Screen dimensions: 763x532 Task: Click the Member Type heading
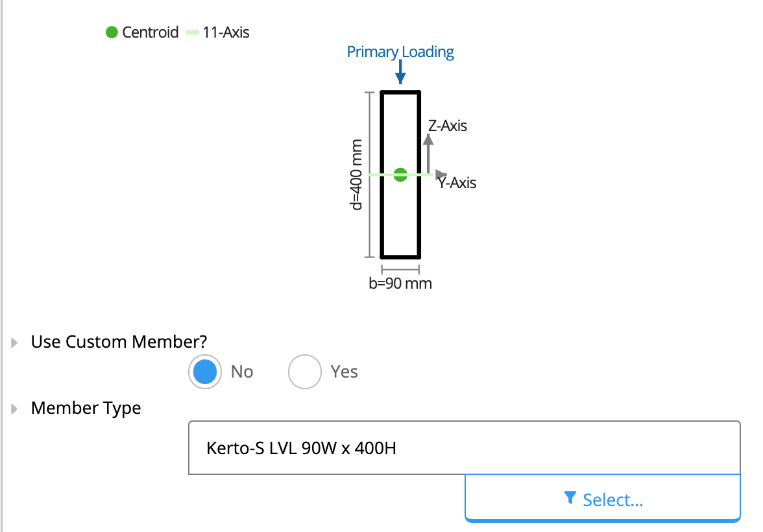pyautogui.click(x=86, y=408)
